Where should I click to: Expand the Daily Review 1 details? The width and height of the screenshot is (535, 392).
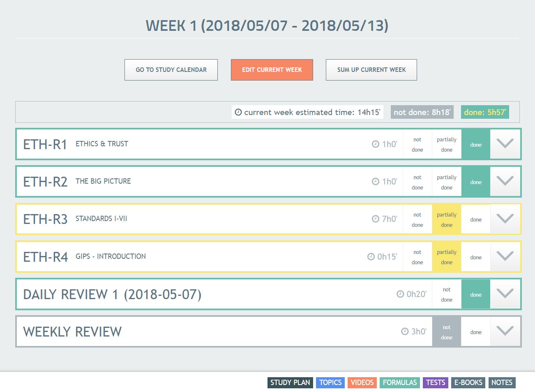pyautogui.click(x=505, y=294)
